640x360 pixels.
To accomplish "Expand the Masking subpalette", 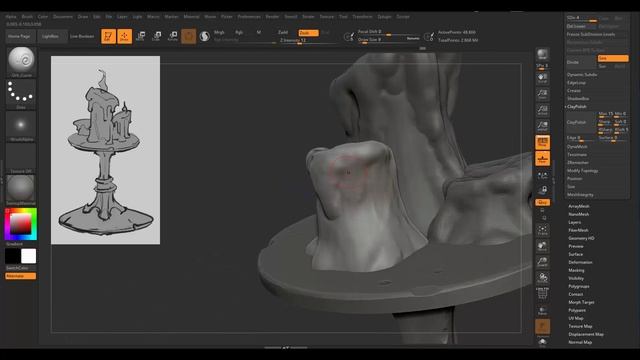I will pyautogui.click(x=576, y=270).
